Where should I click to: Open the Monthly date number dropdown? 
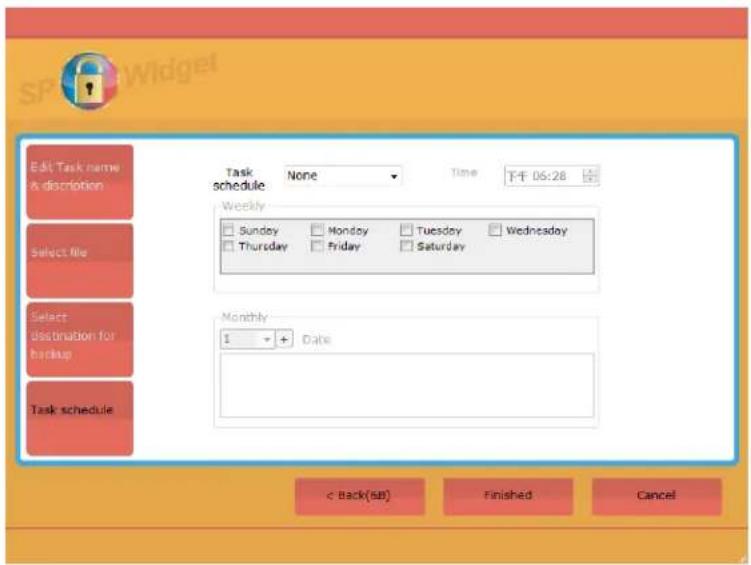coord(247,339)
